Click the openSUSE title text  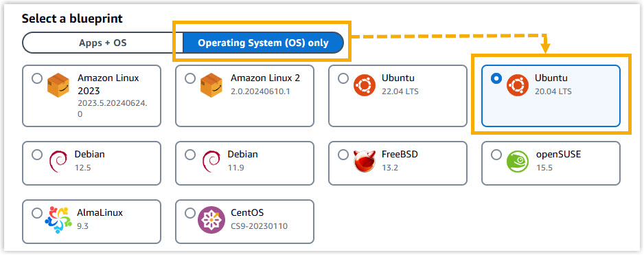[x=559, y=154]
